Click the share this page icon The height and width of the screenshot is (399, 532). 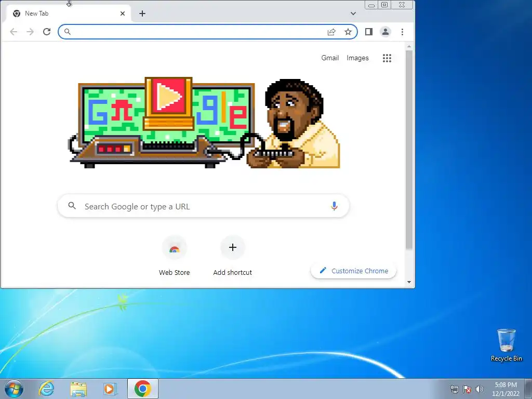tap(331, 32)
